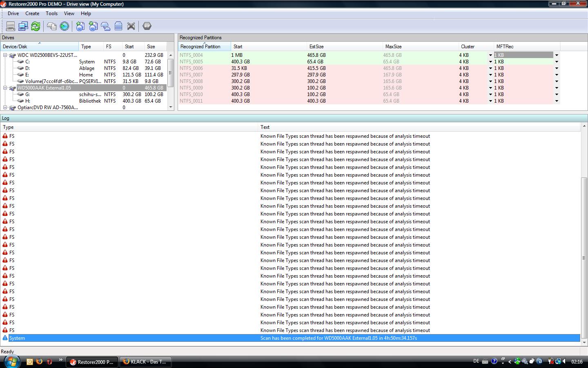The width and height of the screenshot is (588, 368).
Task: Open the View menu
Action: coord(69,13)
